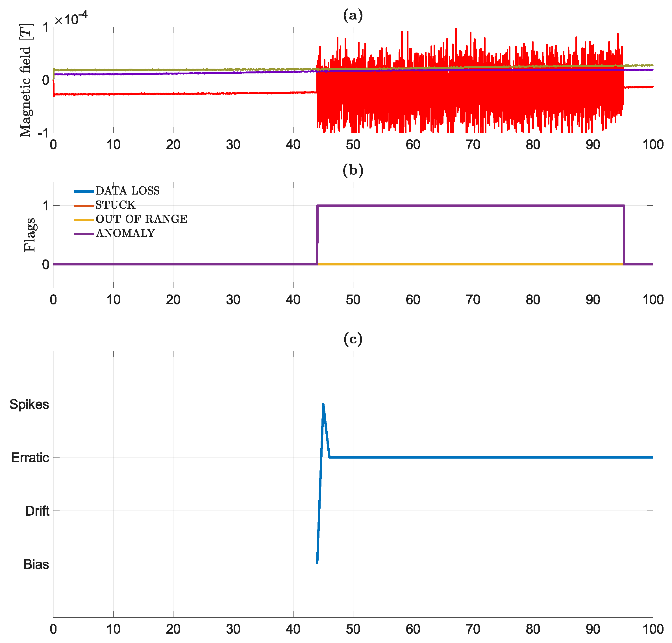The image size is (672, 643).
Task: Click the Erratic tick label
Action: (30, 457)
